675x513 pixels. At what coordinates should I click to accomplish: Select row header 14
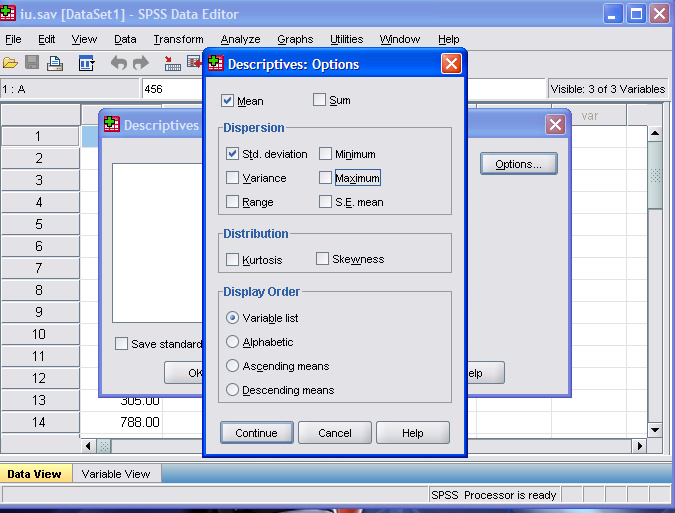40,422
